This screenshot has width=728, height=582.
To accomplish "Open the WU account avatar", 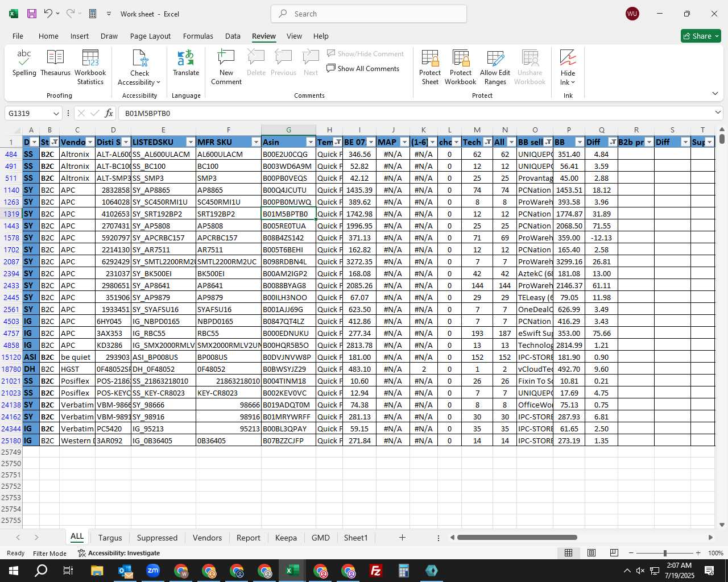I will [632, 14].
